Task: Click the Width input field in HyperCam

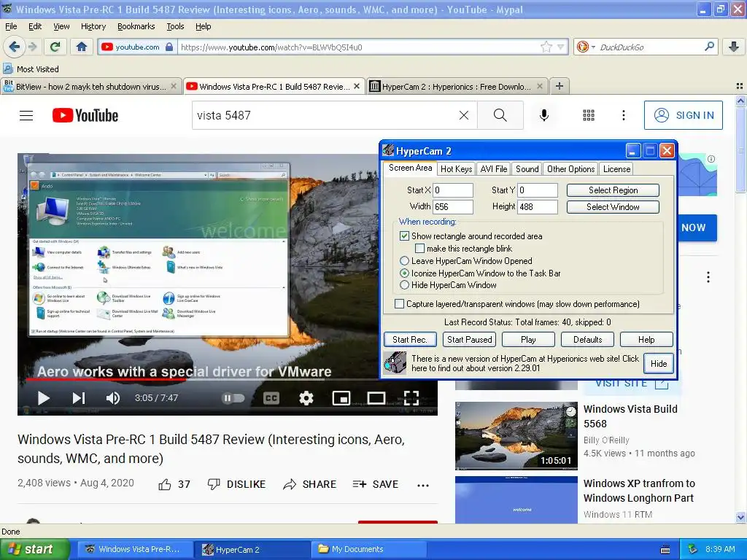Action: point(452,206)
